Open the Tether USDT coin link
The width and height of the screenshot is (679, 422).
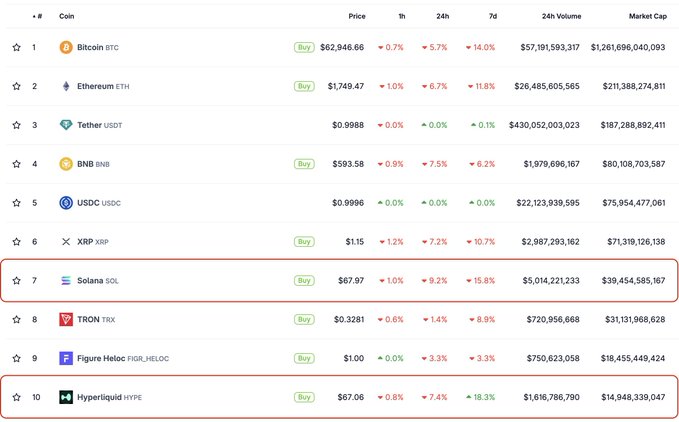point(100,125)
